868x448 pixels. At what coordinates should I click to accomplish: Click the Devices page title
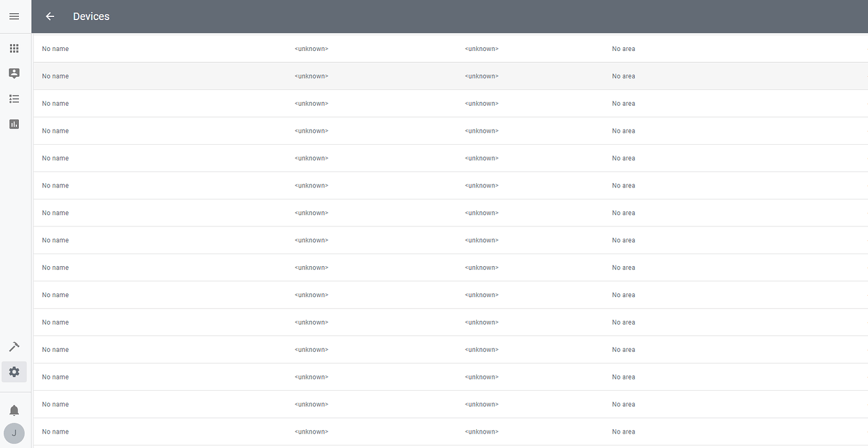tap(91, 16)
